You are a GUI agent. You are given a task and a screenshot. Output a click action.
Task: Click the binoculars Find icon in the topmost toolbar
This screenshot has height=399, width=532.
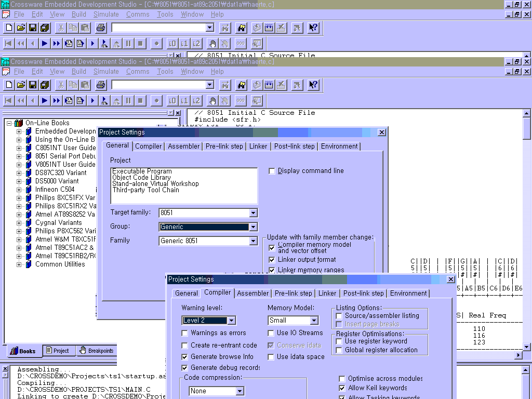pyautogui.click(x=242, y=28)
